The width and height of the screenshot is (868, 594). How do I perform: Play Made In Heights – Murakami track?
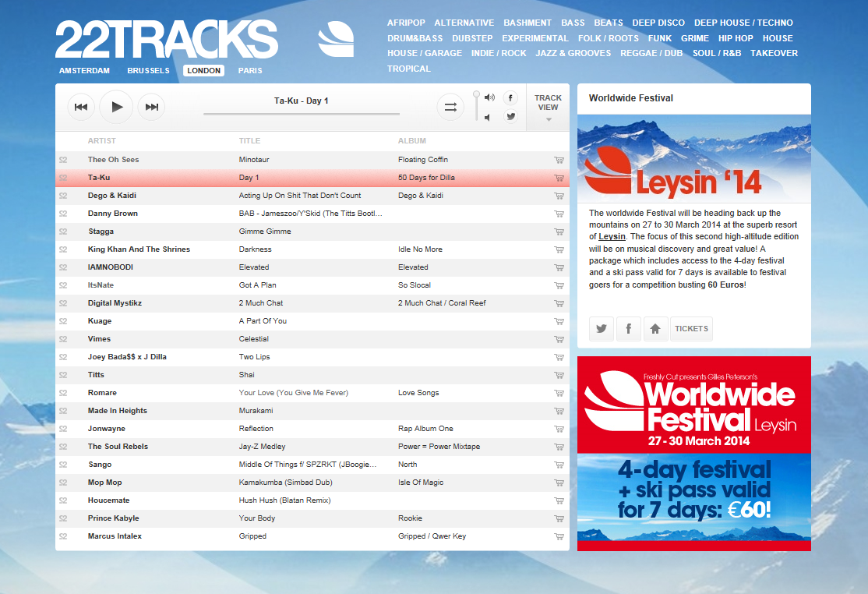312,410
